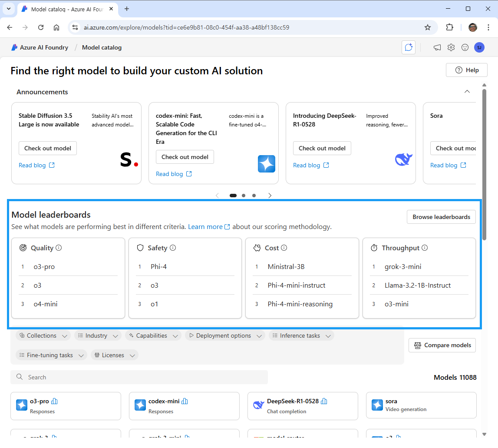
Task: Open Read blog link for codex-mini
Action: pyautogui.click(x=174, y=174)
